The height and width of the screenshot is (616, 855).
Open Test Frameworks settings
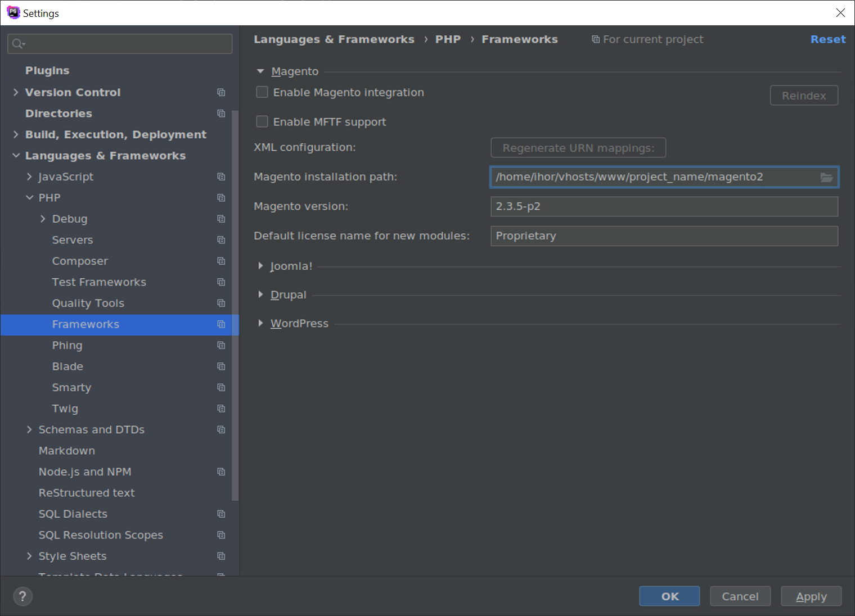(x=99, y=282)
